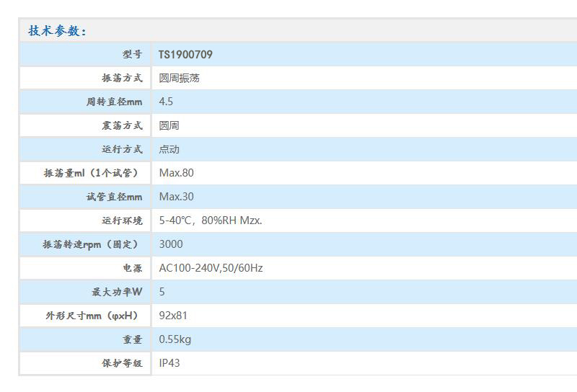Select the 周转直径mm label
This screenshot has width=577, height=392.
114,102
